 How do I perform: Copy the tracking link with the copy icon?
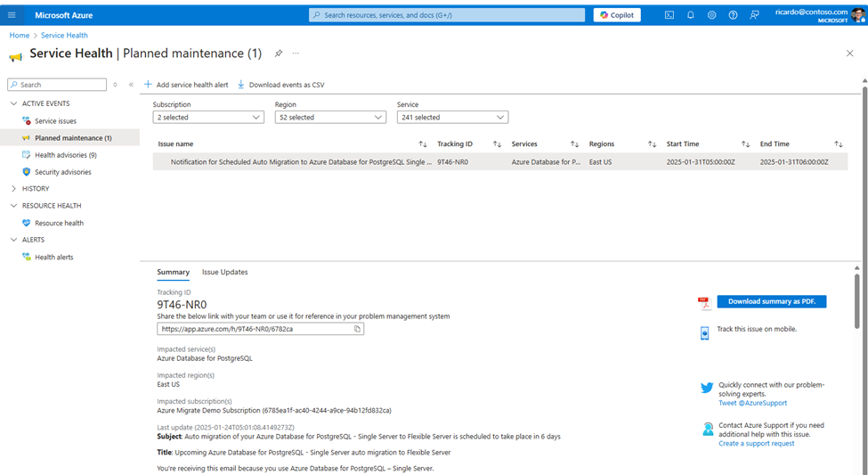click(357, 329)
